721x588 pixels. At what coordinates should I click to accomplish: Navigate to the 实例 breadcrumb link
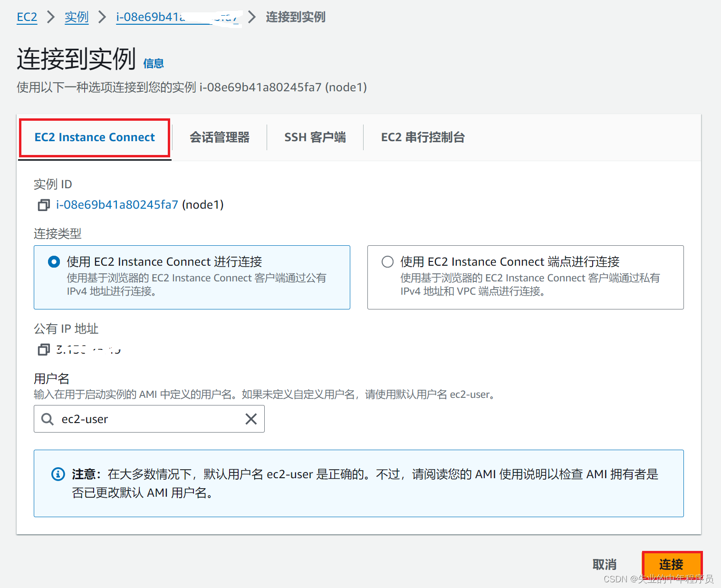click(x=77, y=17)
